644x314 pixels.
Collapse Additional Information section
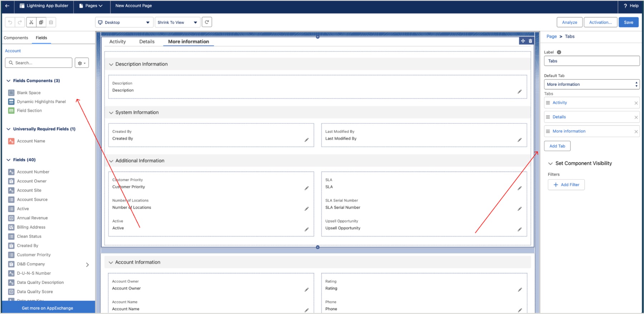click(x=111, y=161)
